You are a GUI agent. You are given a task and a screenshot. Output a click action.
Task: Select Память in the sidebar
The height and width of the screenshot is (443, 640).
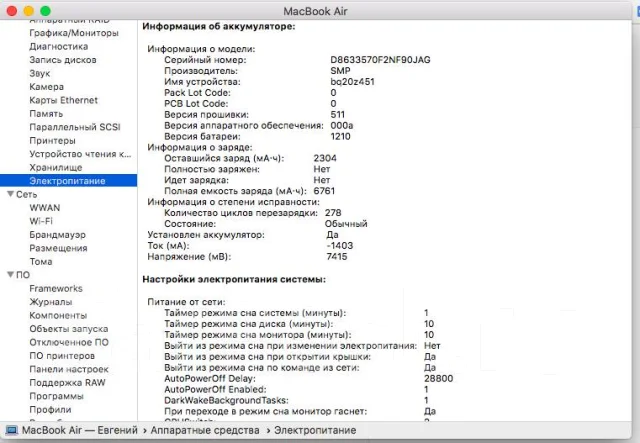pyautogui.click(x=46, y=114)
